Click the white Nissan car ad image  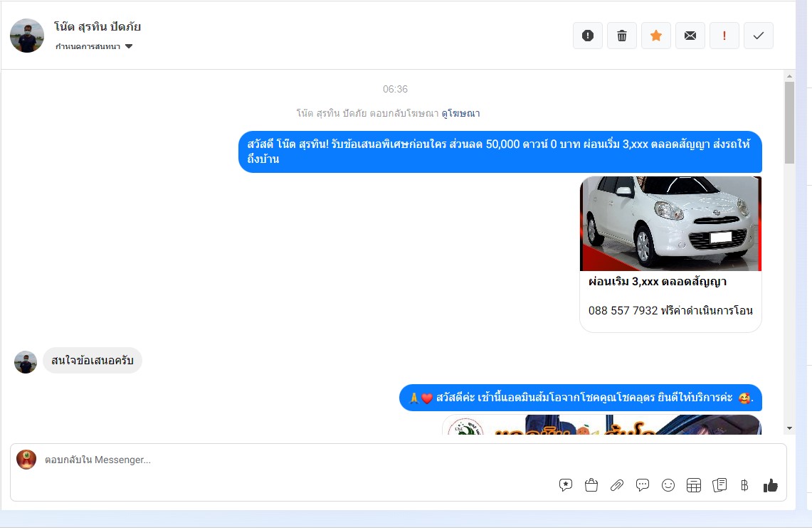click(x=670, y=223)
